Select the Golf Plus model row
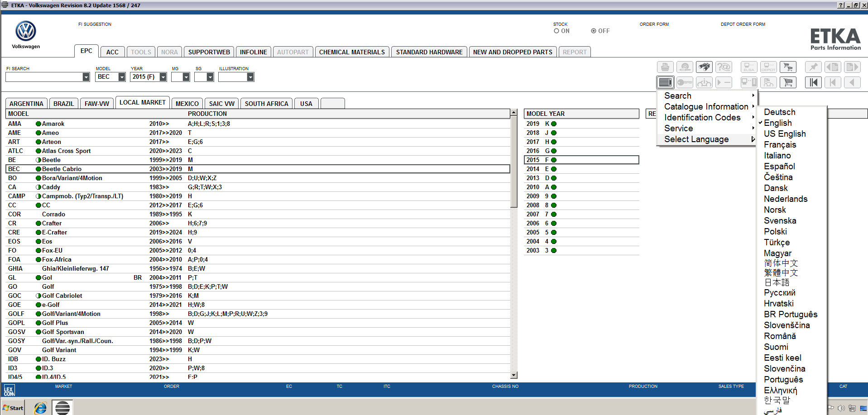Image resolution: width=868 pixels, height=415 pixels. click(x=258, y=323)
